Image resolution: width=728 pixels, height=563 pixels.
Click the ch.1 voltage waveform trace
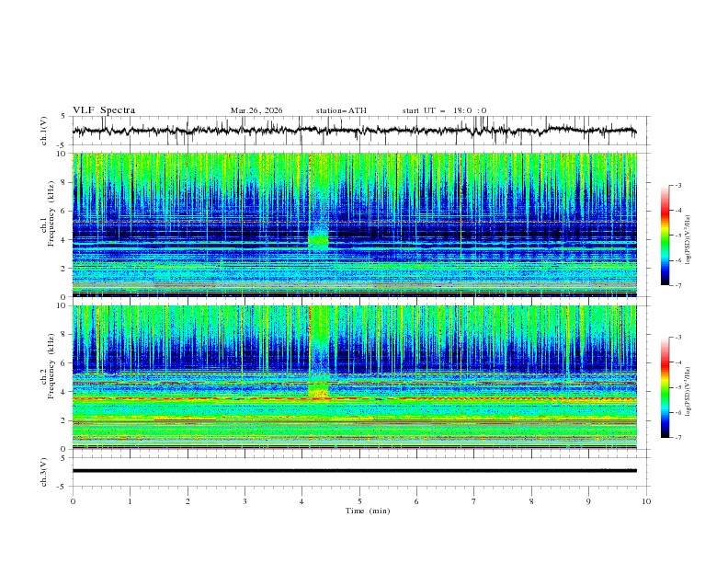pyautogui.click(x=354, y=131)
